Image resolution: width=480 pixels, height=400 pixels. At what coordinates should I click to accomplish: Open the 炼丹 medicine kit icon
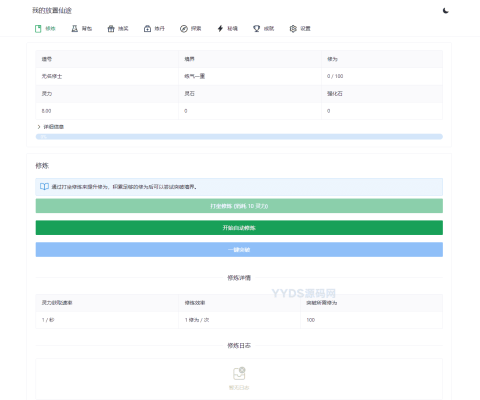coord(147,29)
